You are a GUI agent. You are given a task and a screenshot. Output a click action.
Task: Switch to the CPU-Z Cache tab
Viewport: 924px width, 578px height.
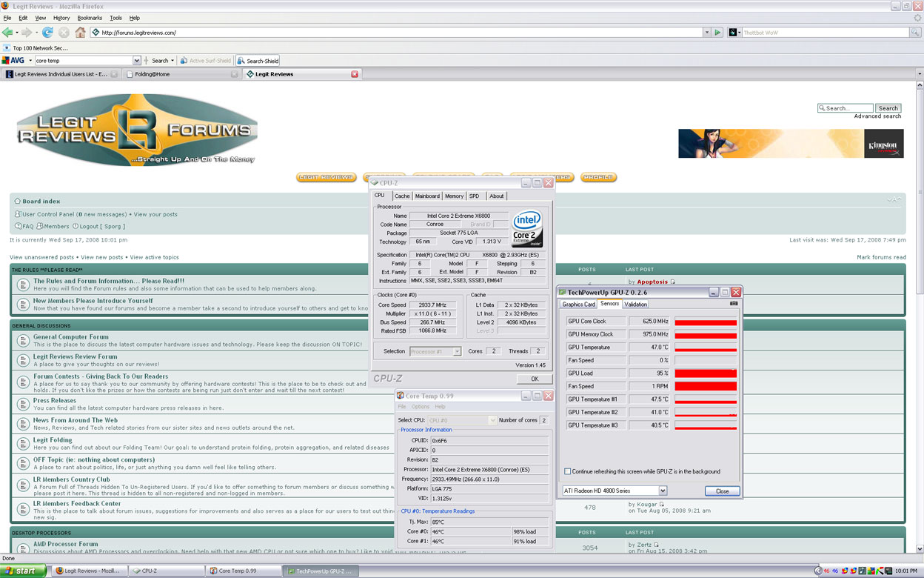point(402,196)
